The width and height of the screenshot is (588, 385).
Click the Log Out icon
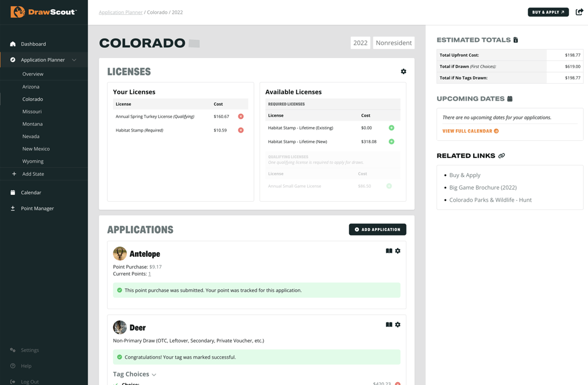click(13, 382)
